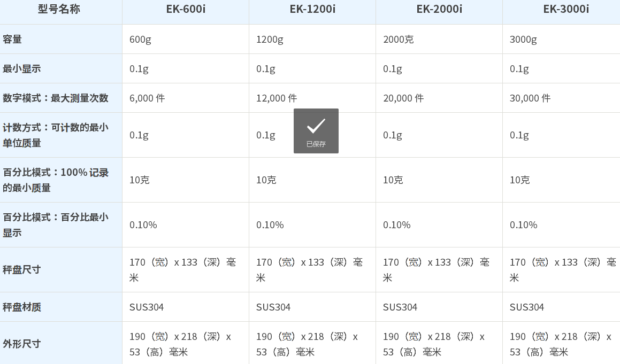The width and height of the screenshot is (620, 364).
Task: Click the 秤盘尺寸 row label
Action: [x=22, y=269]
